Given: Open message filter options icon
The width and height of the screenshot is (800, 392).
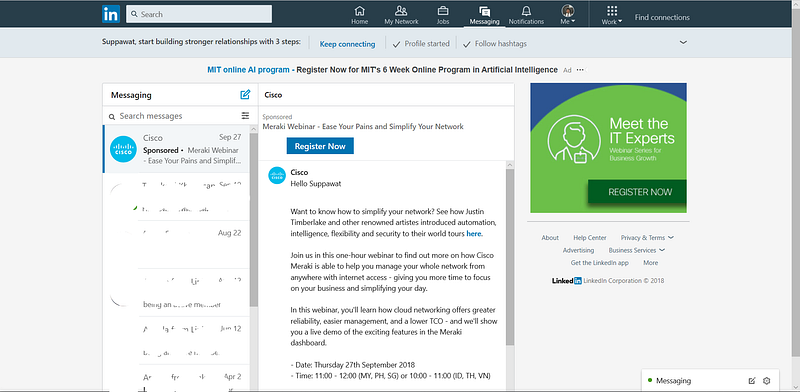Looking at the screenshot, I should pyautogui.click(x=245, y=116).
